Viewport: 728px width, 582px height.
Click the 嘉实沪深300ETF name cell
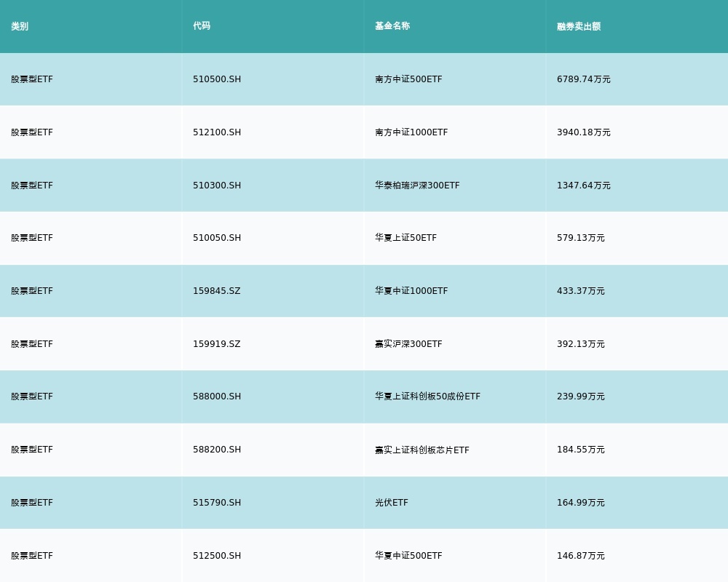tap(408, 344)
